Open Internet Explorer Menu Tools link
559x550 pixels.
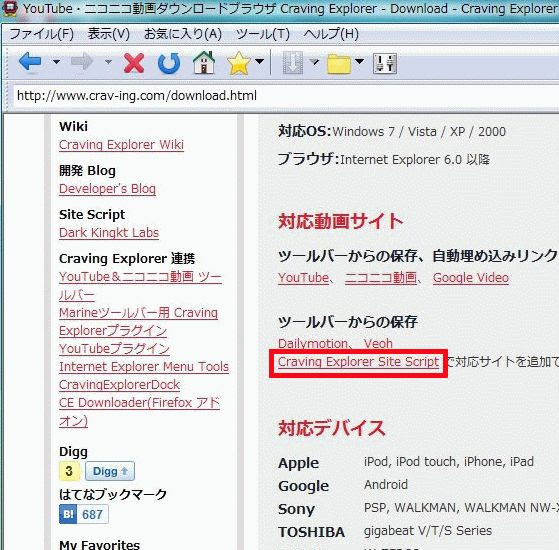pyautogui.click(x=144, y=366)
